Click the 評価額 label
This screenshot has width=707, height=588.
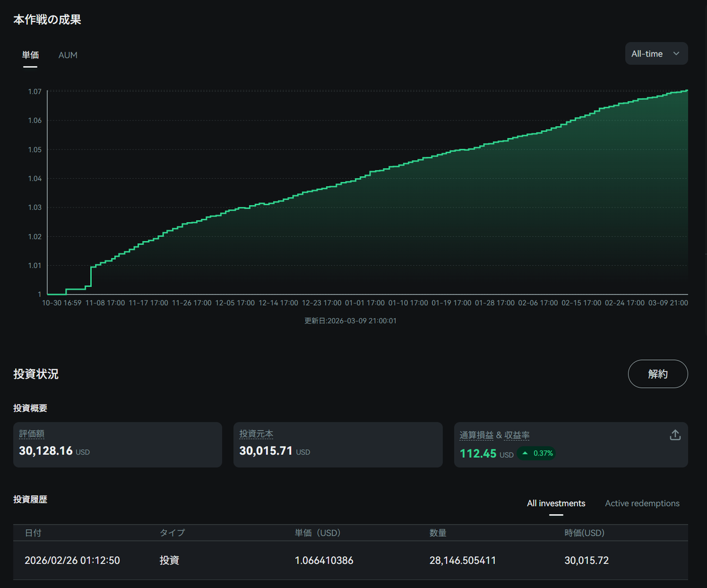click(32, 434)
